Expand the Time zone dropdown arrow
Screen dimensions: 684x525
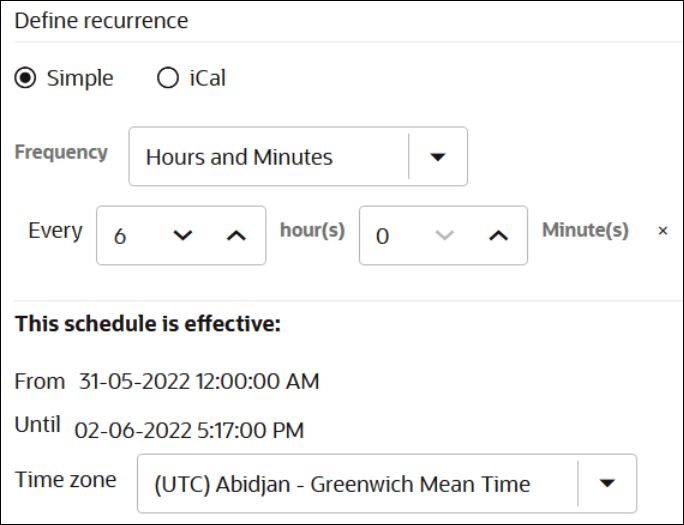(606, 484)
